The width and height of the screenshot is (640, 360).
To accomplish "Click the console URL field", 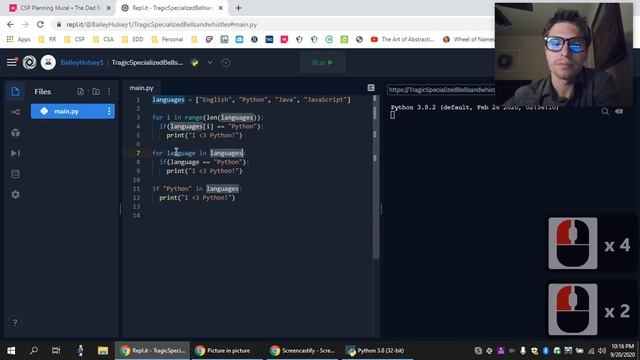I will pyautogui.click(x=441, y=89).
